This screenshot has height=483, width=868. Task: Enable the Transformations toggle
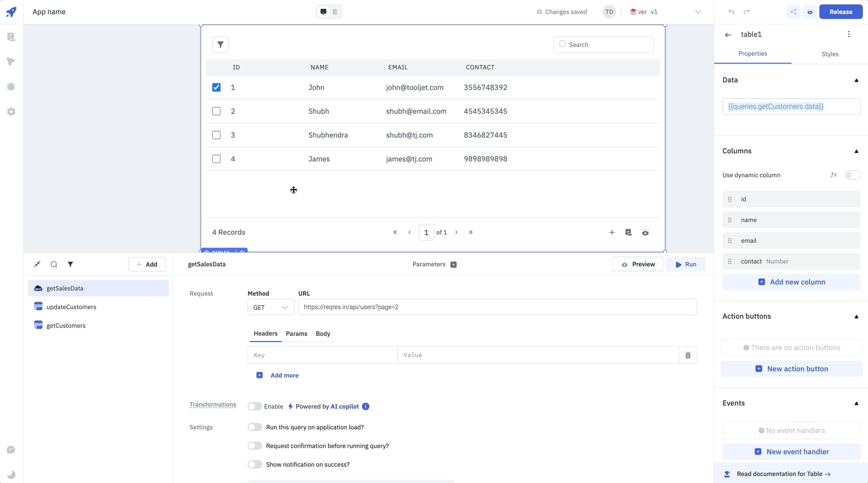click(x=254, y=407)
